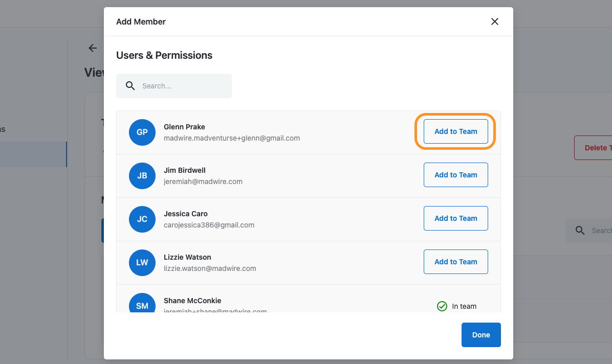
Task: Select Shane McConkie's SM avatar
Action: coord(142,303)
